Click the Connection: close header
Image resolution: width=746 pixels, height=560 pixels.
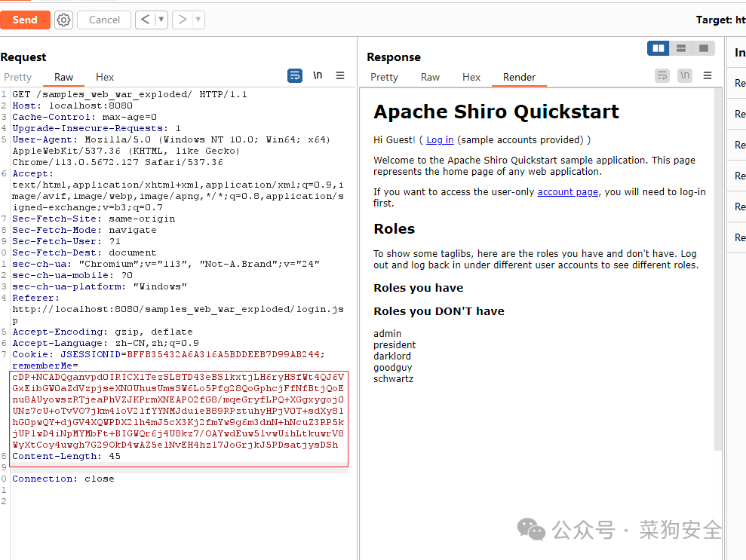click(x=63, y=479)
